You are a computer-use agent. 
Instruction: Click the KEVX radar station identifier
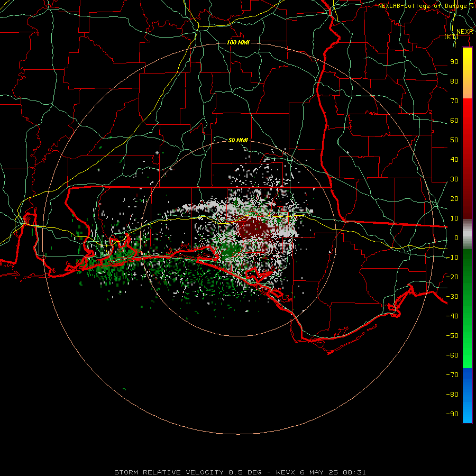click(x=286, y=472)
